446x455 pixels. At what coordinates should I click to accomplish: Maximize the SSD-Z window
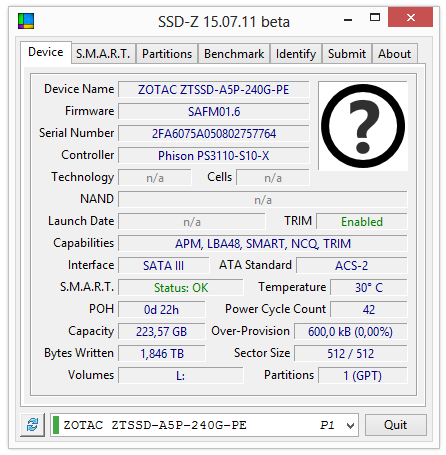375,18
